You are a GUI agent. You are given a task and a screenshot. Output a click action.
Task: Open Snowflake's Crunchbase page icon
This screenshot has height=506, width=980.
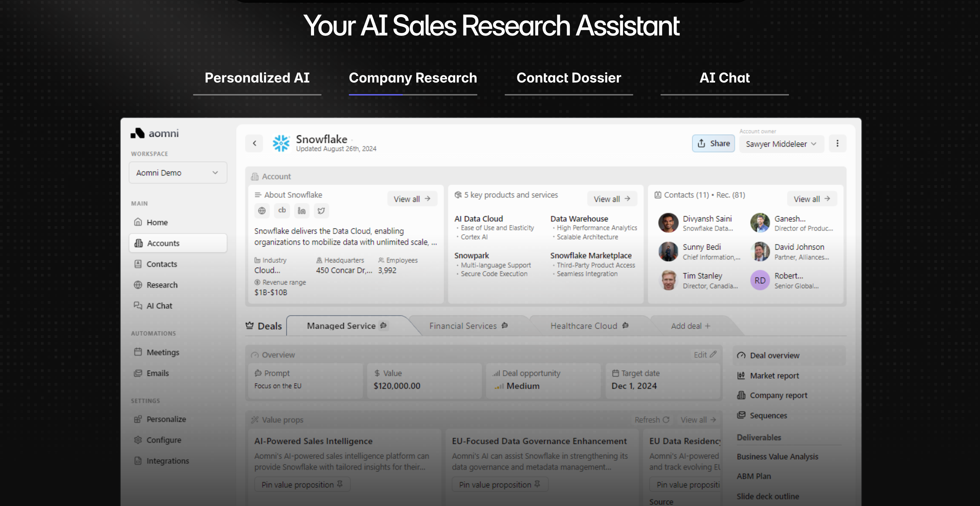point(282,211)
